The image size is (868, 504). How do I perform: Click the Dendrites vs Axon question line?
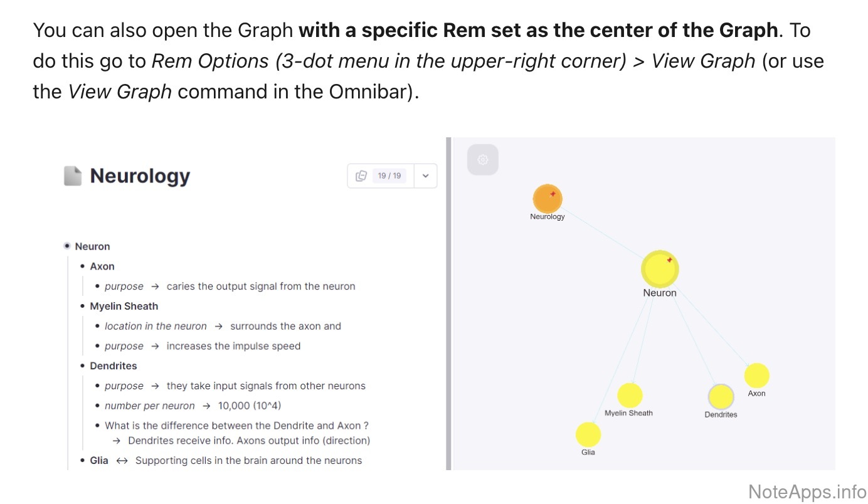pyautogui.click(x=236, y=426)
